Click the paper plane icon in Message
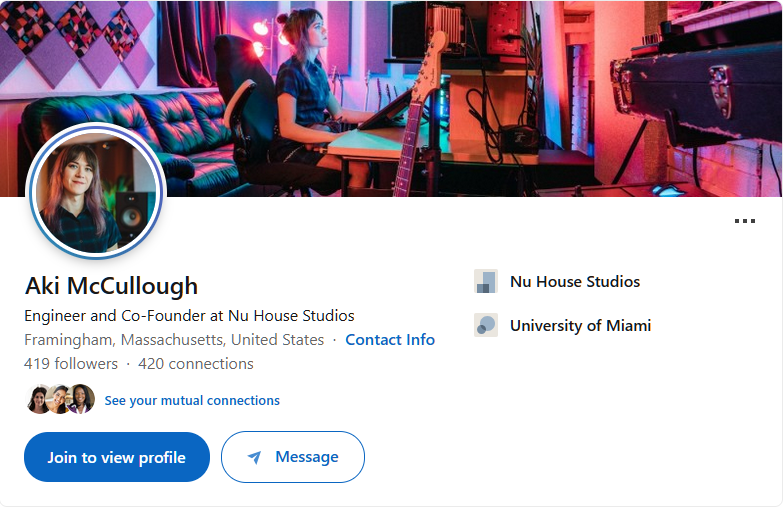784x508 pixels. pyautogui.click(x=255, y=458)
